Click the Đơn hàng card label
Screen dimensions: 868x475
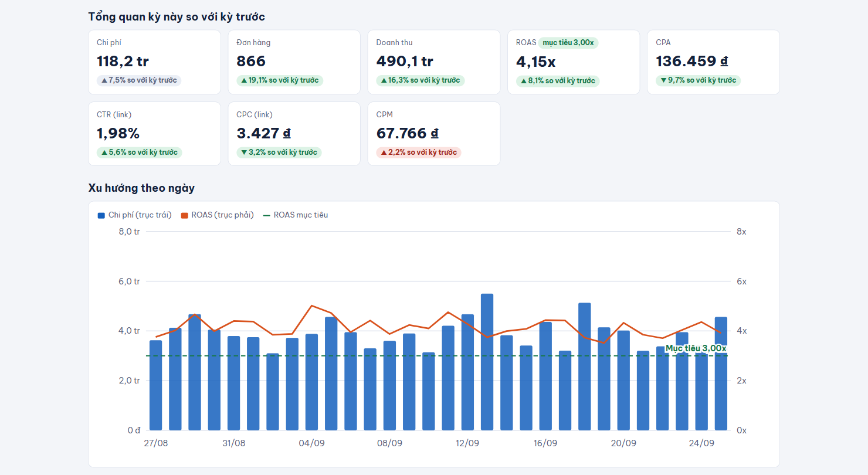click(x=253, y=43)
